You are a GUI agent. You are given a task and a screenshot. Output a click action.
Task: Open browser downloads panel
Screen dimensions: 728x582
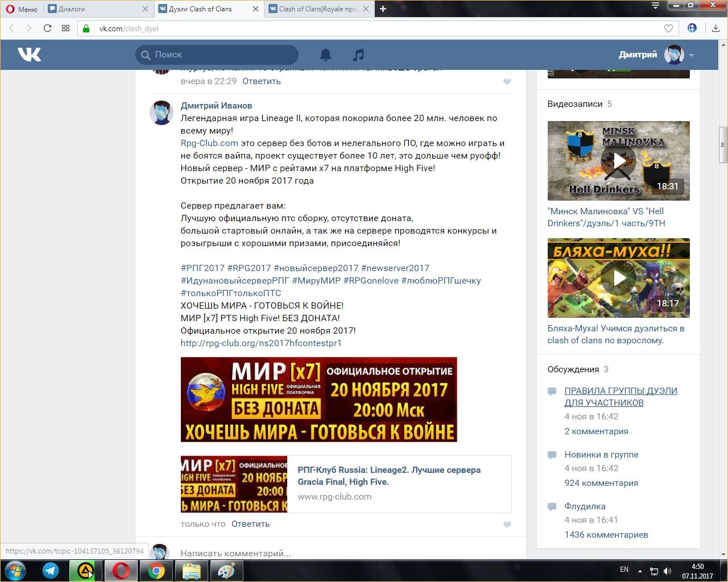[x=715, y=28]
